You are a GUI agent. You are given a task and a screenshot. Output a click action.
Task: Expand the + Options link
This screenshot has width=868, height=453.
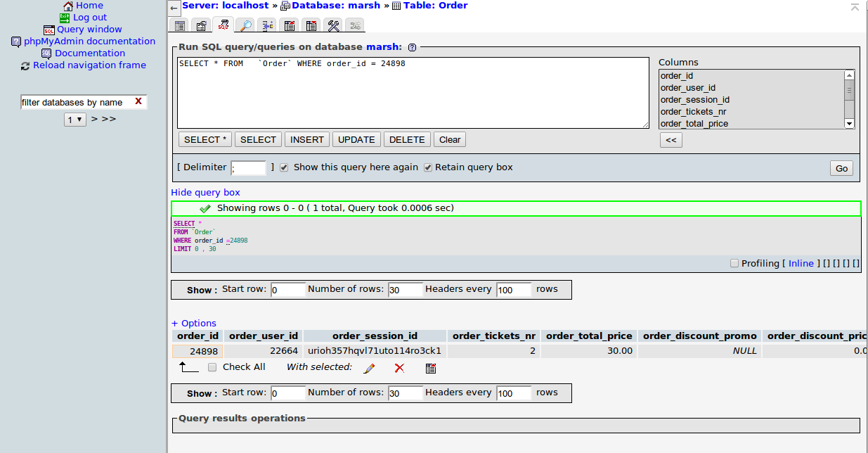194,324
